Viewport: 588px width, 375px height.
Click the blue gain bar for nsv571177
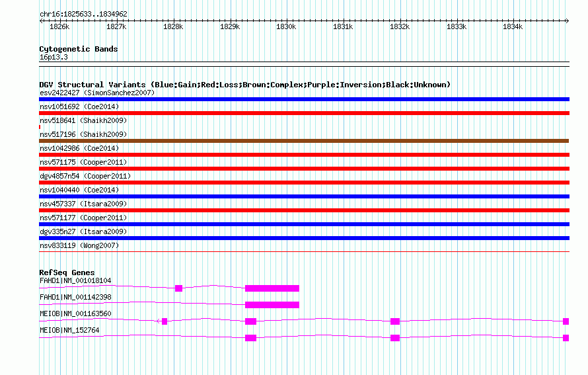(x=304, y=224)
